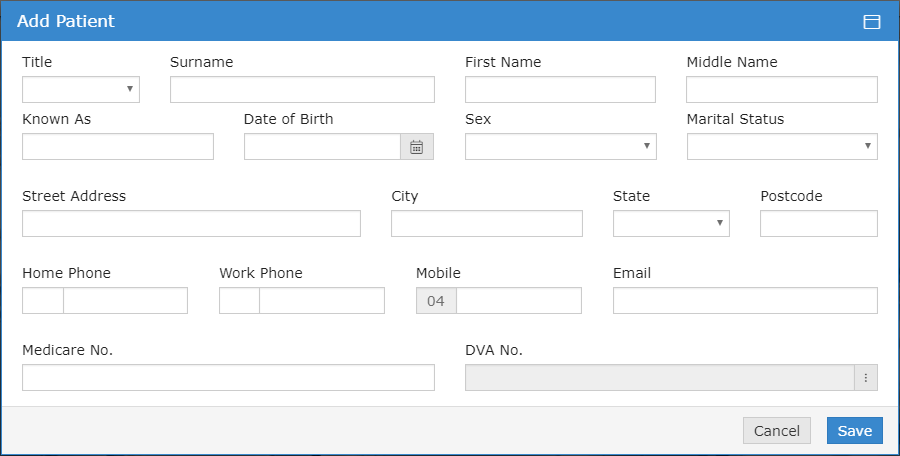This screenshot has height=456, width=900.
Task: Select the Postcode field
Action: click(x=818, y=224)
